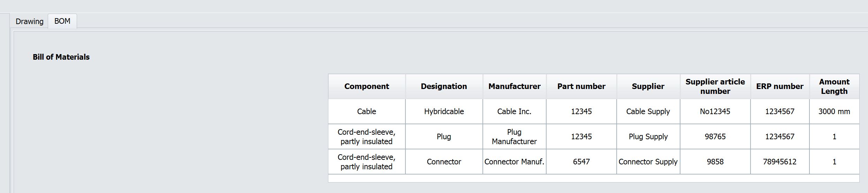Click the ERP number column header
The image size is (868, 193).
point(779,86)
